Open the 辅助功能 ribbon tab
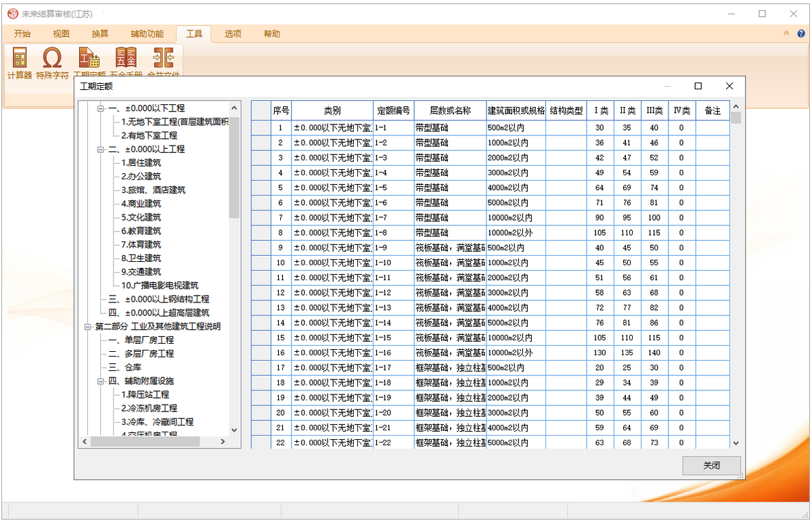 [148, 34]
